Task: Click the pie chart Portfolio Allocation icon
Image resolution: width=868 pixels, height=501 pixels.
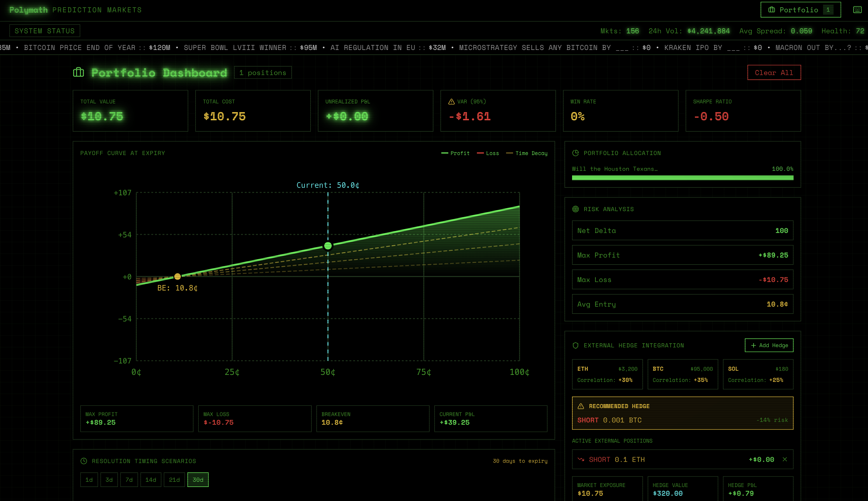Action: pyautogui.click(x=575, y=153)
